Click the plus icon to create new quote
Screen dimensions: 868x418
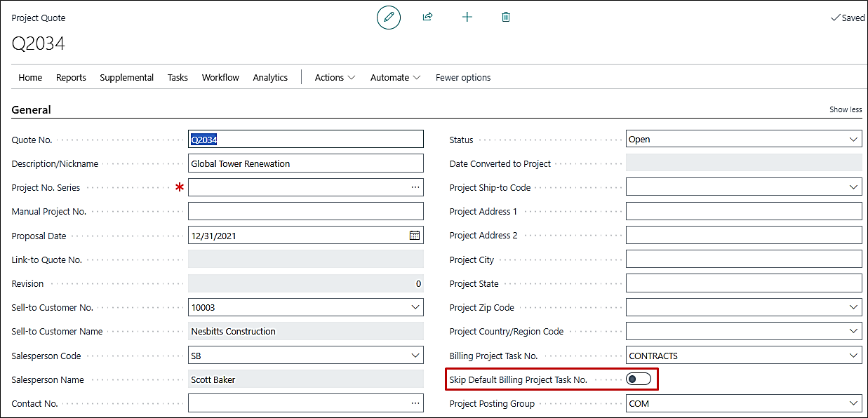467,17
